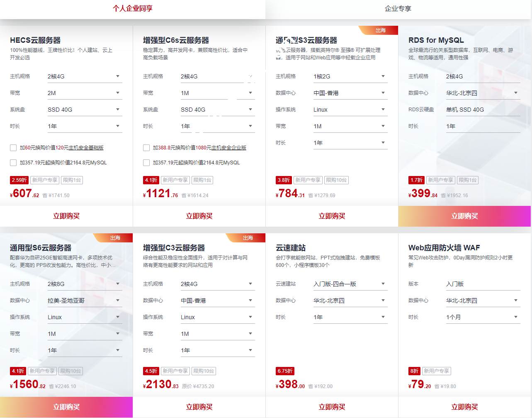Click the Web应用防火墙 WAF card title
Viewport: 532px width, 418px height.
click(x=444, y=248)
